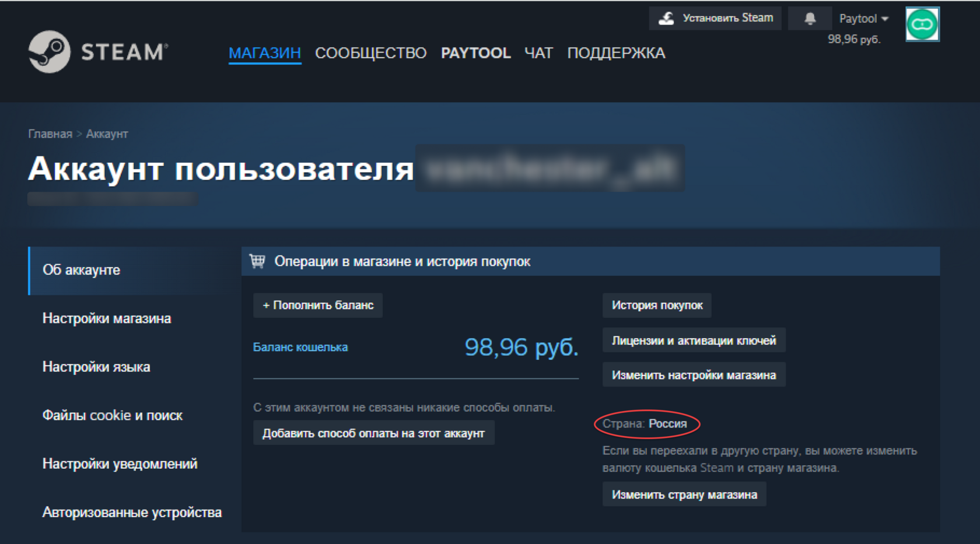Open the PAYTOOL menu
Viewport: 980px width, 544px height.
click(476, 53)
